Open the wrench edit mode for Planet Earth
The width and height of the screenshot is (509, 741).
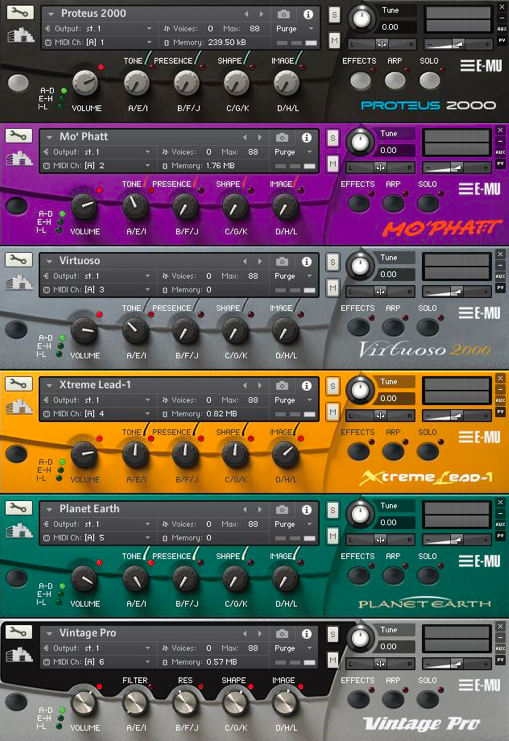[19, 508]
